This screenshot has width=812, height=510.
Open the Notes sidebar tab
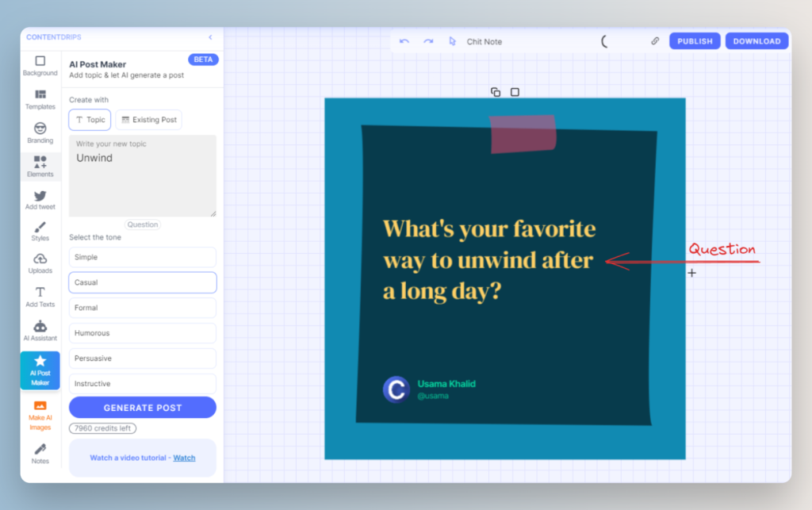(x=40, y=450)
